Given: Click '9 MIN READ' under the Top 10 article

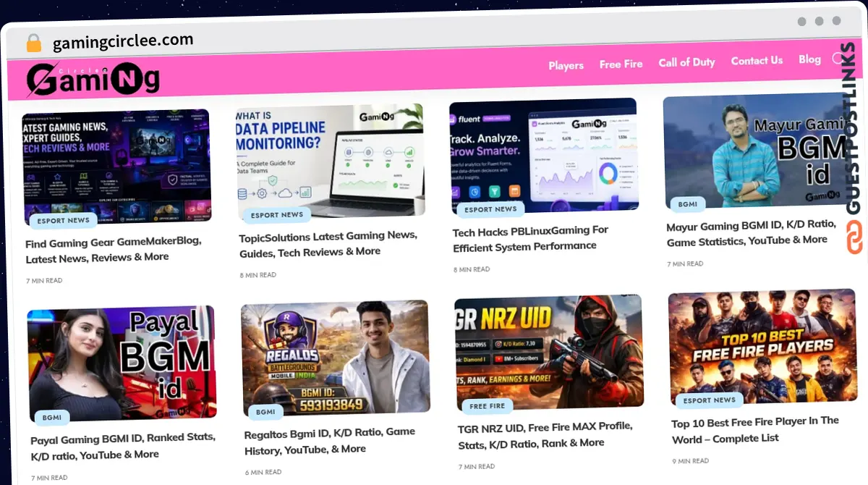Looking at the screenshot, I should pos(691,461).
